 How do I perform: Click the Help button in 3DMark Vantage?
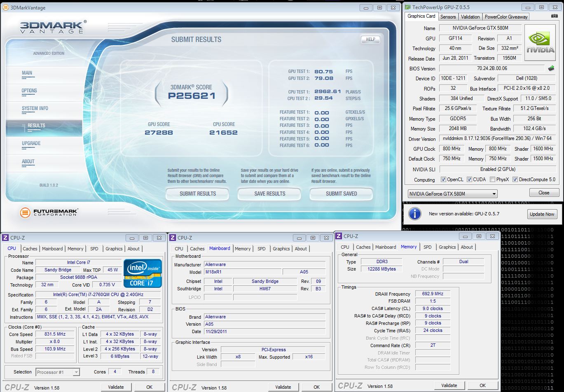pos(370,39)
